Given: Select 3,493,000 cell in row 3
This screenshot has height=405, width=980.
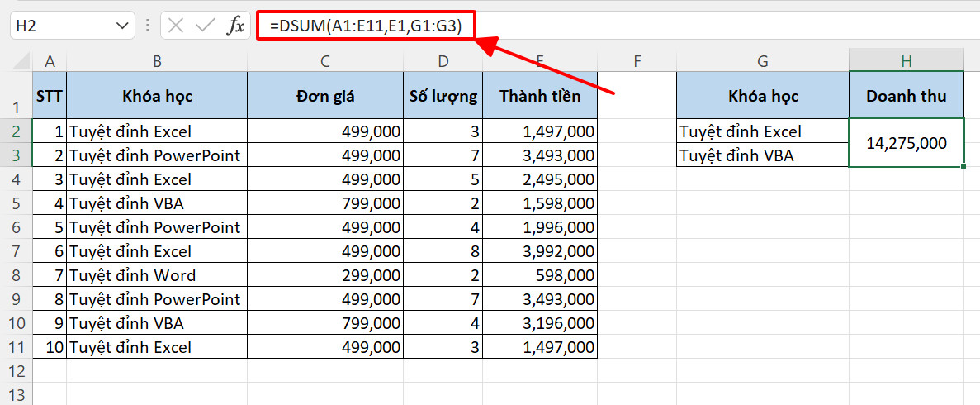Looking at the screenshot, I should pos(540,155).
